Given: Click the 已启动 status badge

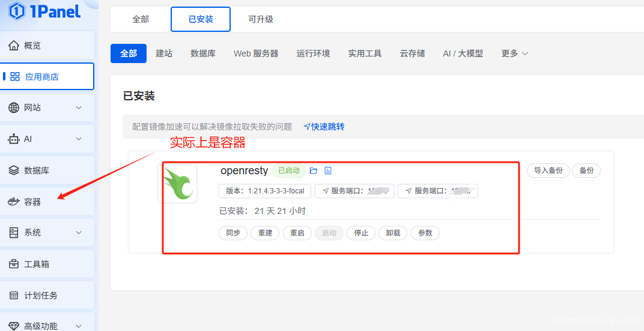Looking at the screenshot, I should click(x=289, y=171).
